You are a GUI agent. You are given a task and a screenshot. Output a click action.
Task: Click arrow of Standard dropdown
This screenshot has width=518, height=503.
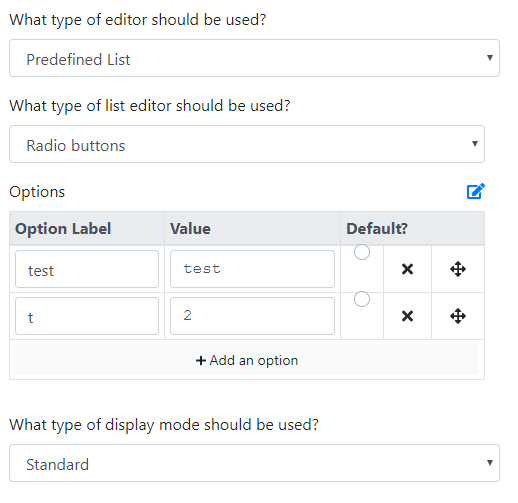coord(490,463)
